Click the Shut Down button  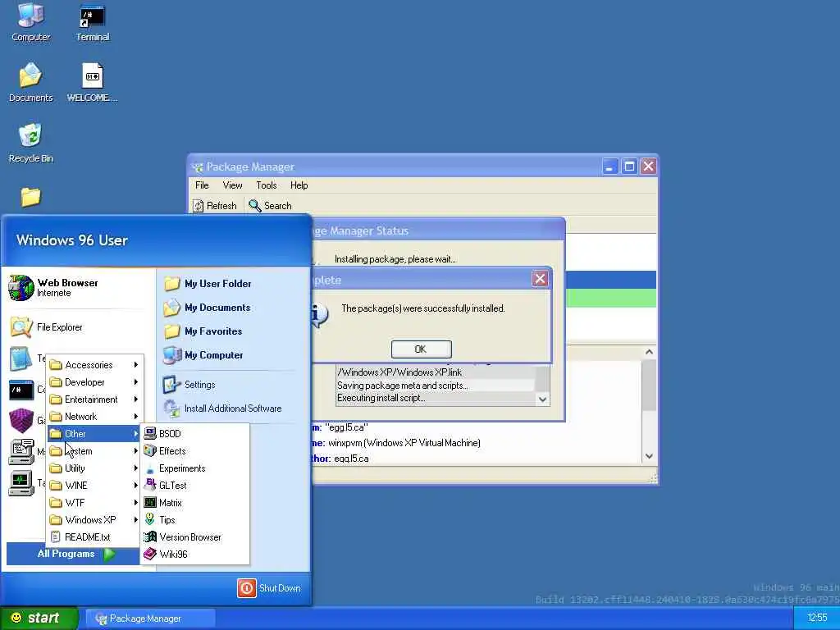(x=269, y=588)
